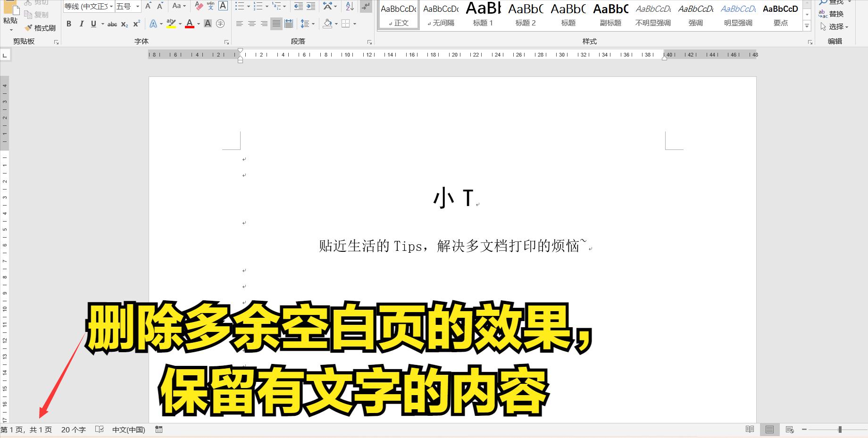
Task: Adjust the zoom slider
Action: 839,430
